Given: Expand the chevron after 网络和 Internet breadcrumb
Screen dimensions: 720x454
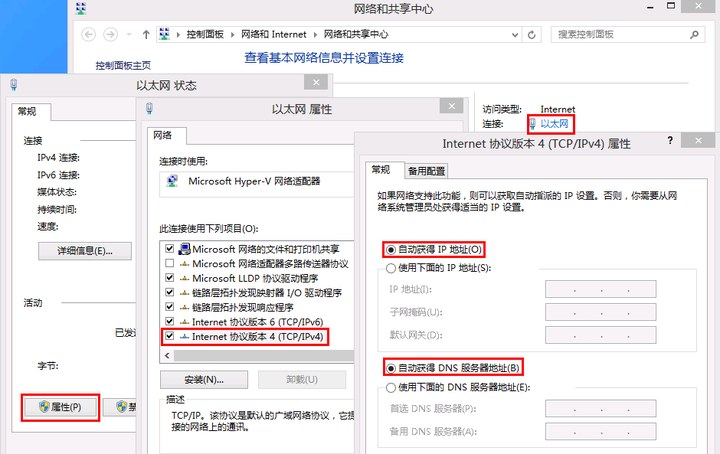Looking at the screenshot, I should click(315, 34).
